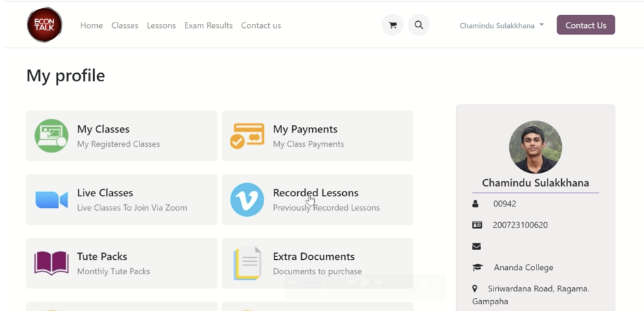This screenshot has height=322, width=644.
Task: Click the Contact us navigation link
Action: coord(261,25)
